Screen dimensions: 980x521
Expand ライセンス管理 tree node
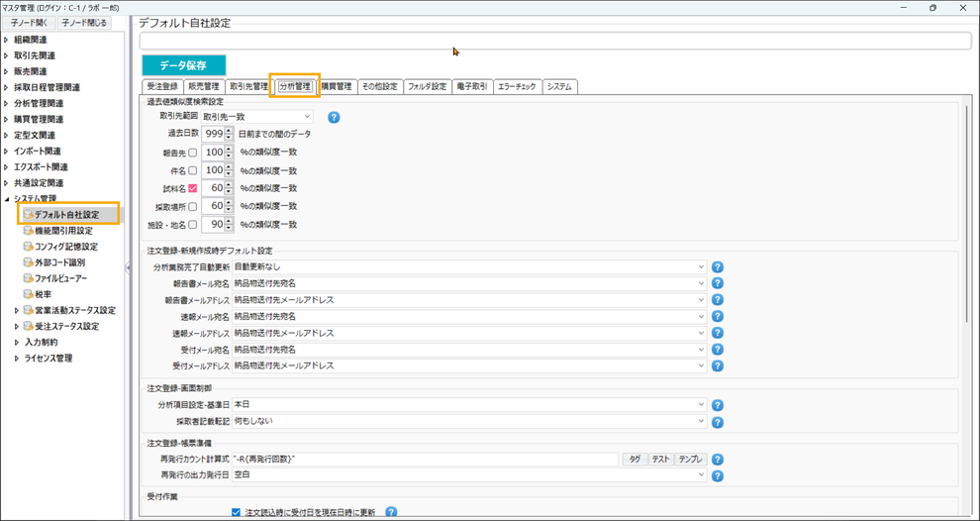coord(18,359)
